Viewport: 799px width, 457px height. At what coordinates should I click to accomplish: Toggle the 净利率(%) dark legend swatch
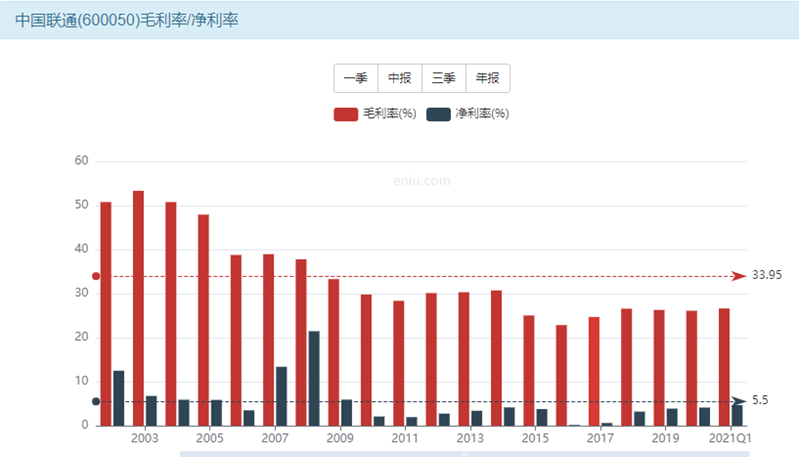click(438, 114)
